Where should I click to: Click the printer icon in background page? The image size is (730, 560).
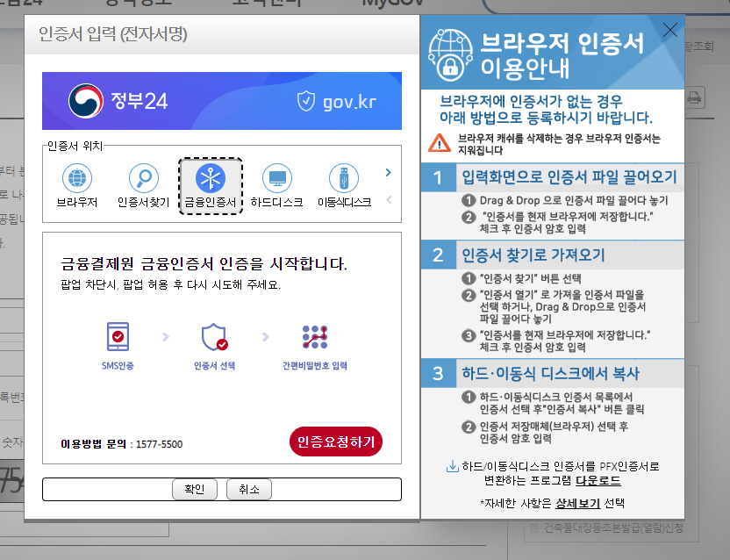694,97
